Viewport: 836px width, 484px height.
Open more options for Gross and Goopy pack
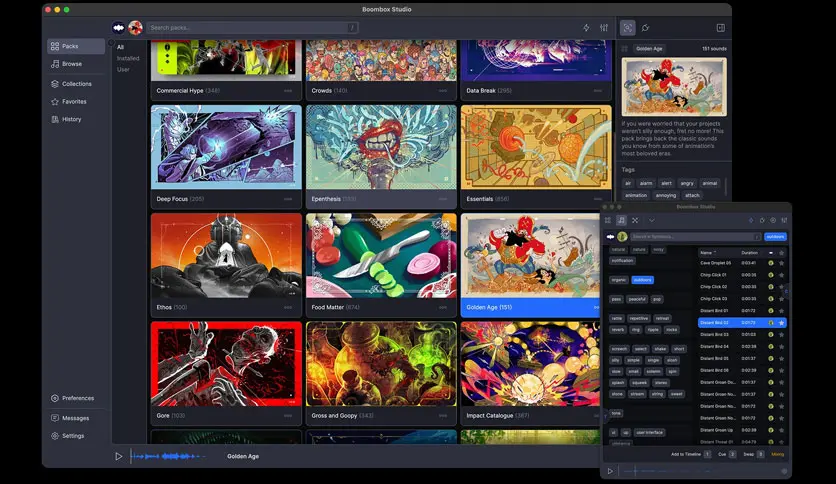443,415
